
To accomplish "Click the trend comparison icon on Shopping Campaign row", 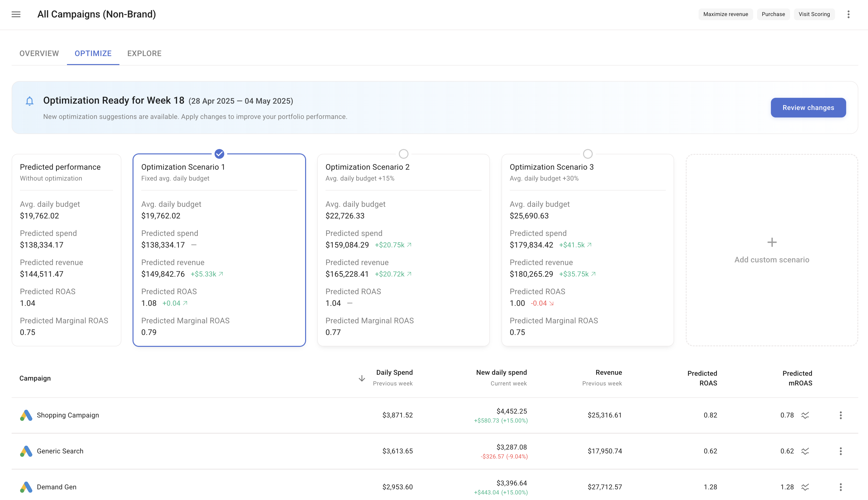I will 805,415.
